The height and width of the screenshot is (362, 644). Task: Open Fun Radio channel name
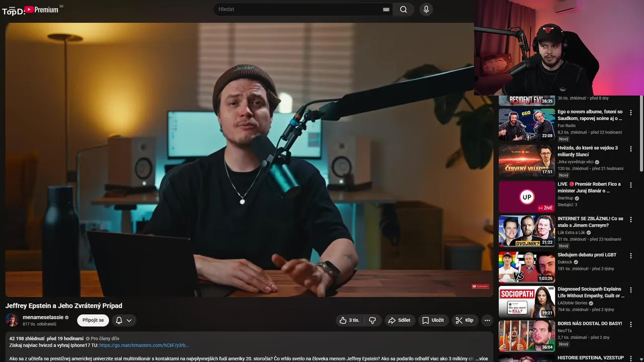pyautogui.click(x=567, y=126)
